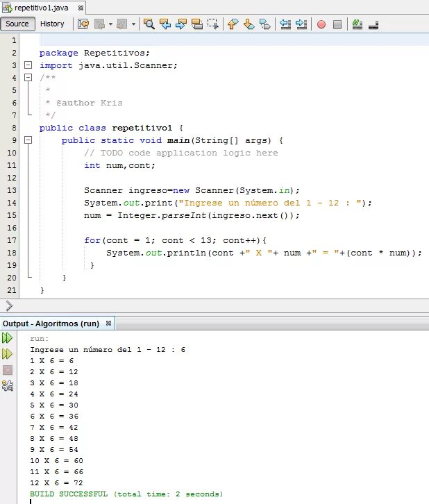The image size is (429, 504).
Task: Open the Back navigation dropdown arrow
Action: pyautogui.click(x=110, y=24)
